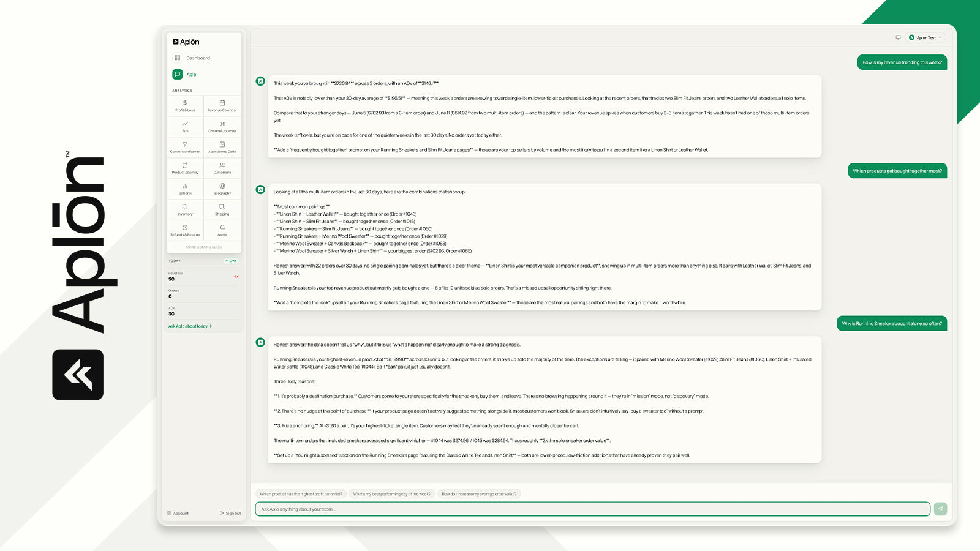
Task: Choose the 'increase my average order value' suggestion
Action: [x=479, y=494]
